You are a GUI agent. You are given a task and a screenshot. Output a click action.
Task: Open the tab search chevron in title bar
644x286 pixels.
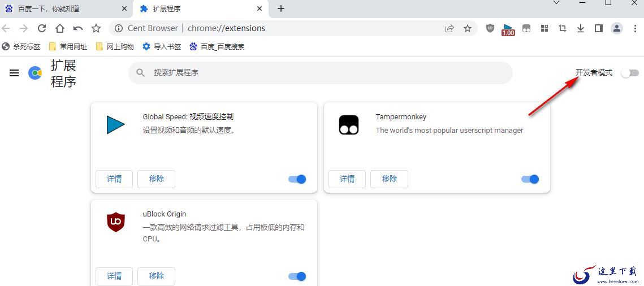(x=556, y=2)
